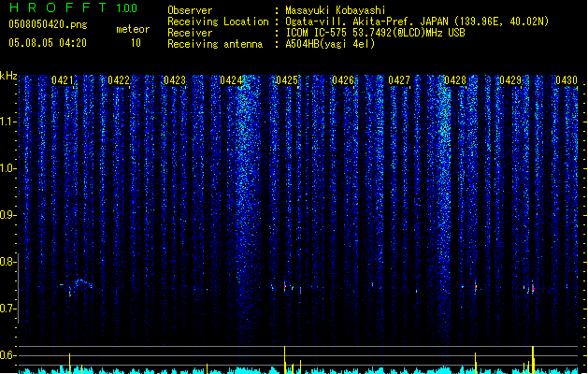The width and height of the screenshot is (588, 374).
Task: Click the Receiver label
Action: (x=190, y=33)
